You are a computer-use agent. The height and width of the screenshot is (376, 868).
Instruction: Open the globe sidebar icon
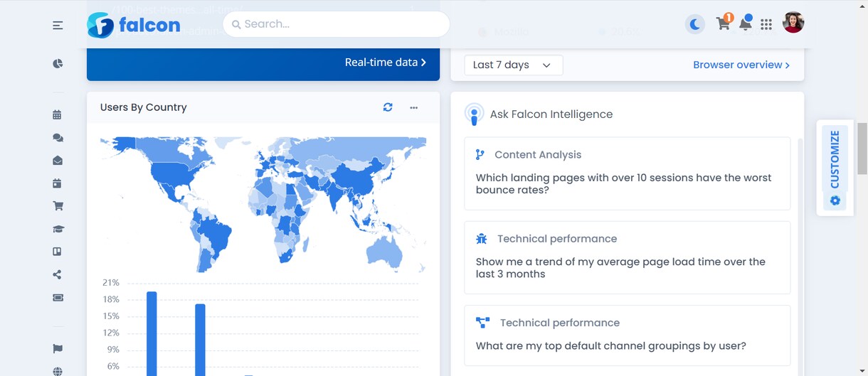click(x=58, y=371)
